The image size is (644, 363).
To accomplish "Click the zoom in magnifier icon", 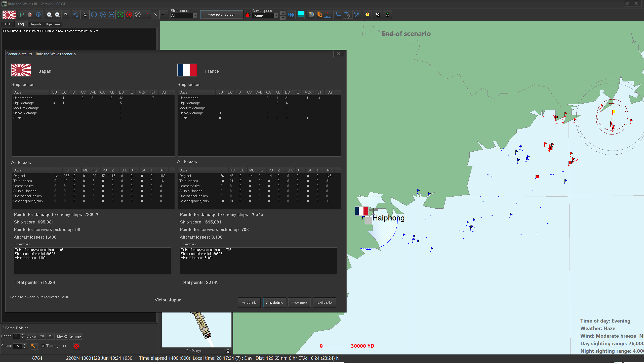I will click(49, 15).
